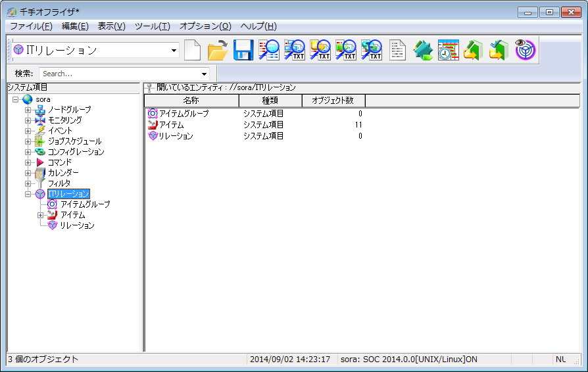This screenshot has height=372, width=588.
Task: Select アイテムグループ row in the list
Action: [x=255, y=114]
